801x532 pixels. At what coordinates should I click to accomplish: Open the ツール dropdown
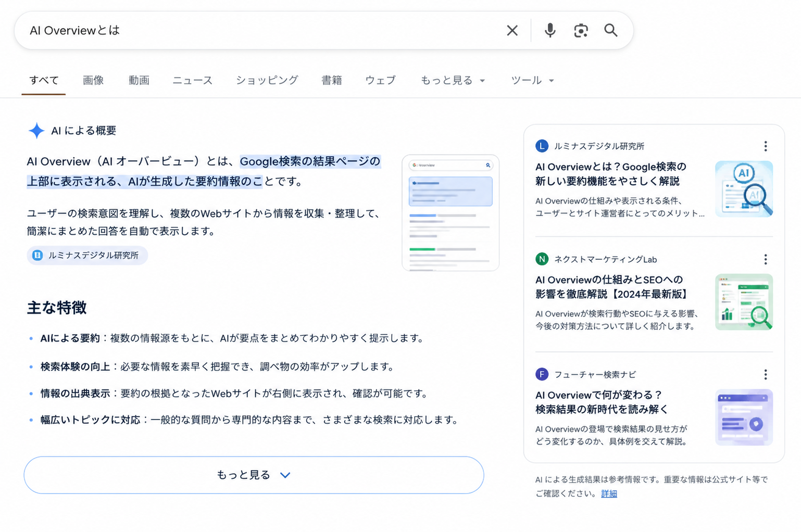click(x=532, y=80)
